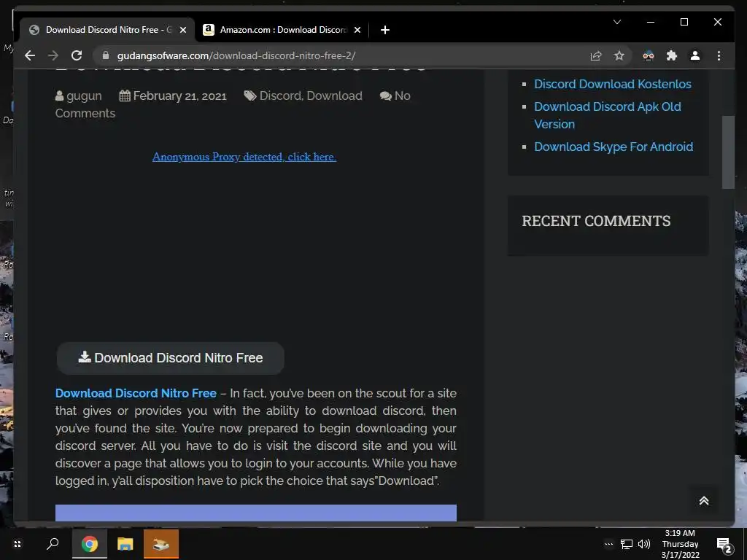Open Discord Download Kostenlos link

[x=613, y=84]
